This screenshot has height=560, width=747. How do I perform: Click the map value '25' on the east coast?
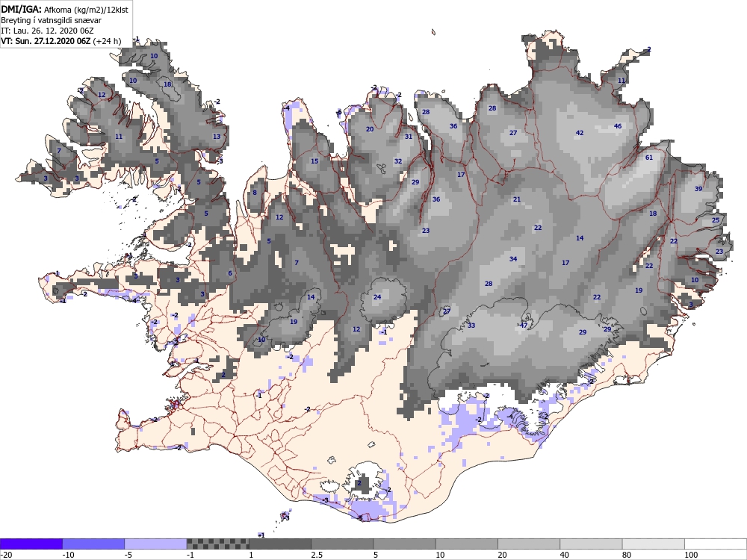716,220
